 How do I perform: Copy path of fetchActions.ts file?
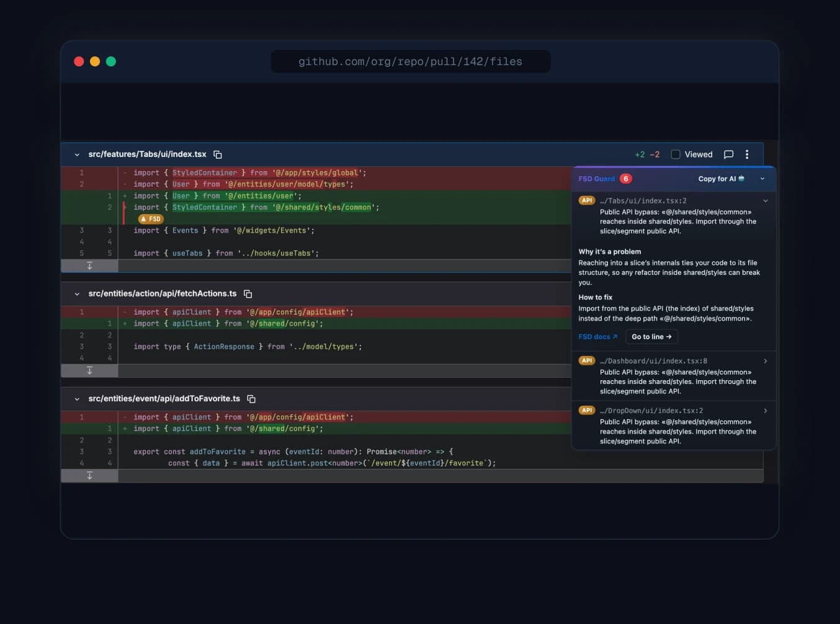(x=248, y=293)
